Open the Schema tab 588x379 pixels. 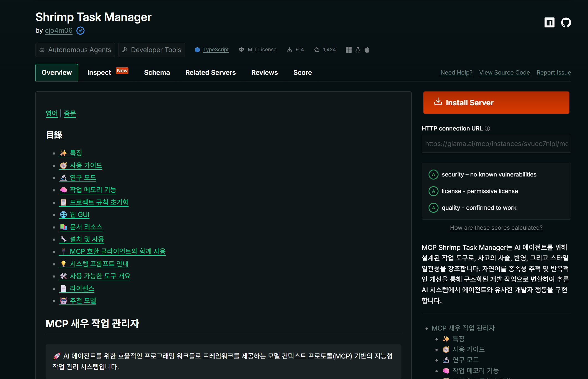(x=157, y=73)
